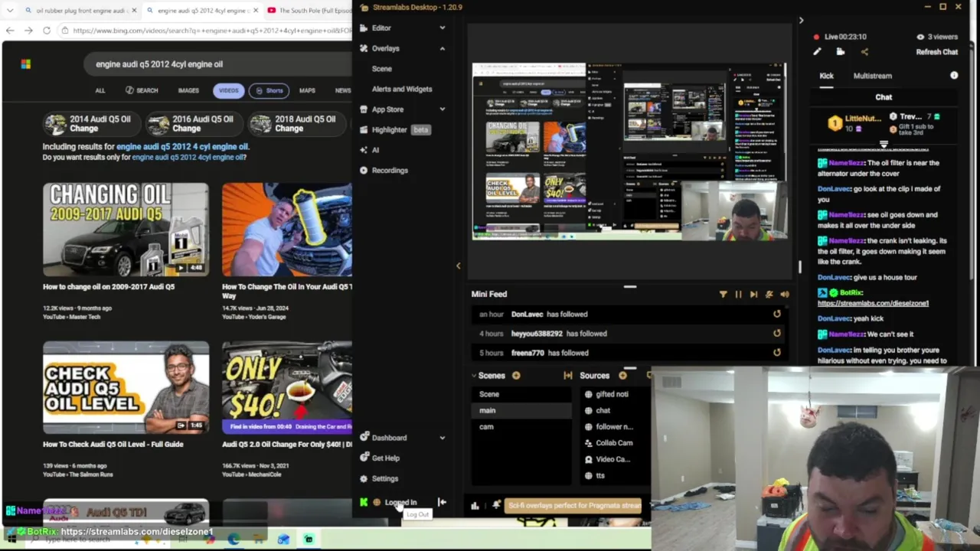The width and height of the screenshot is (980, 551).
Task: Add a new source with the plus icon
Action: [622, 376]
